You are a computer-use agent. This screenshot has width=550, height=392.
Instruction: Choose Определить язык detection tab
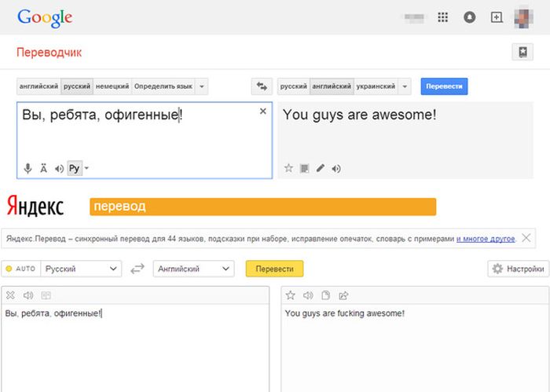point(163,86)
